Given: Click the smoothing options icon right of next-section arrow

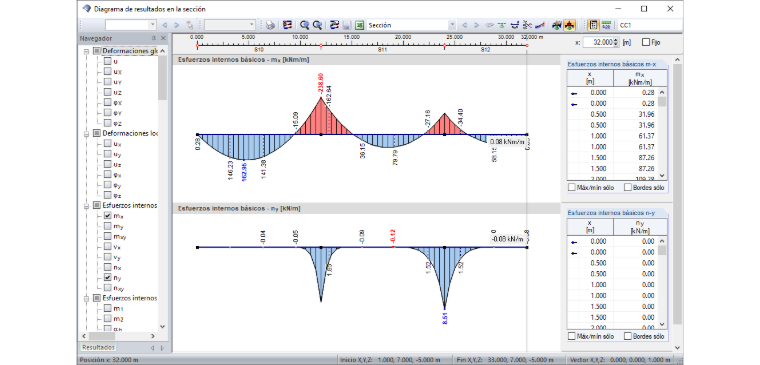Looking at the screenshot, I should (490, 25).
